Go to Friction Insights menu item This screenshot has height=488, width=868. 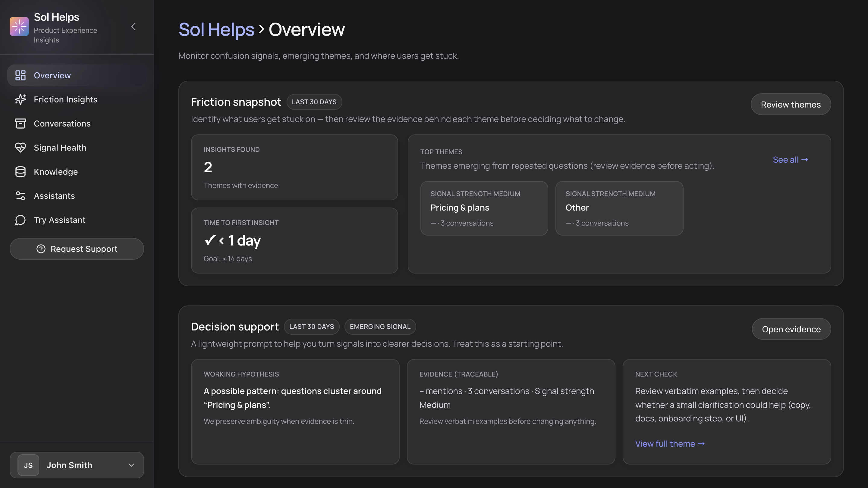coord(66,99)
